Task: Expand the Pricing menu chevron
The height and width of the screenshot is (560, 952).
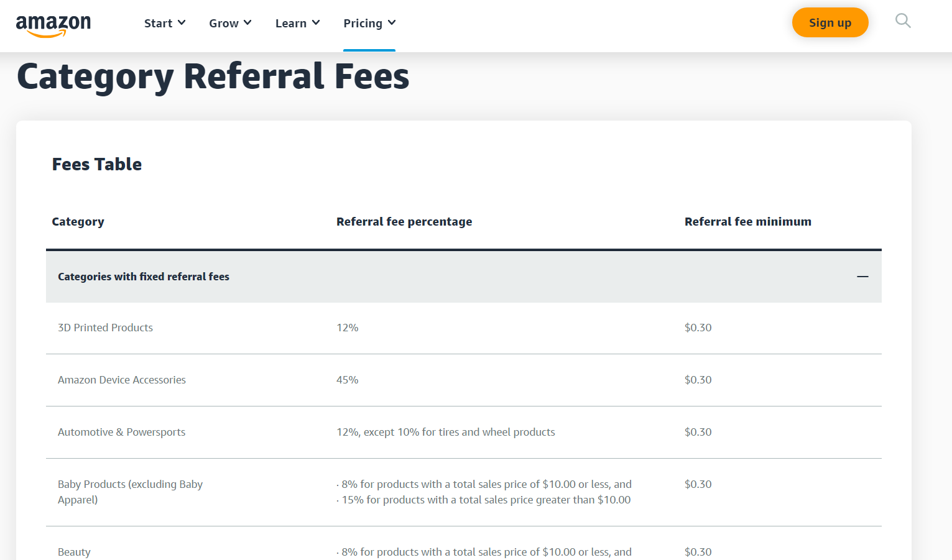Action: [392, 23]
